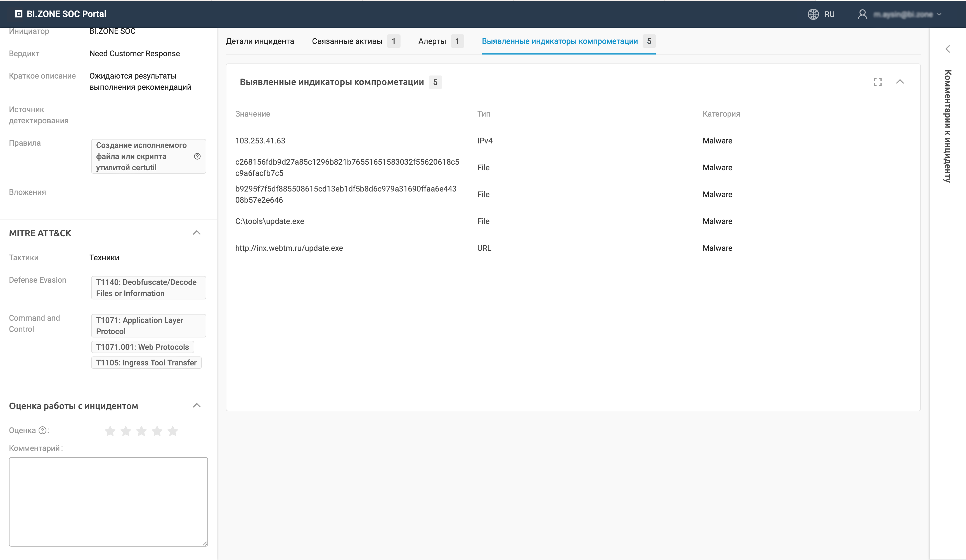Click the globe language icon

[813, 14]
